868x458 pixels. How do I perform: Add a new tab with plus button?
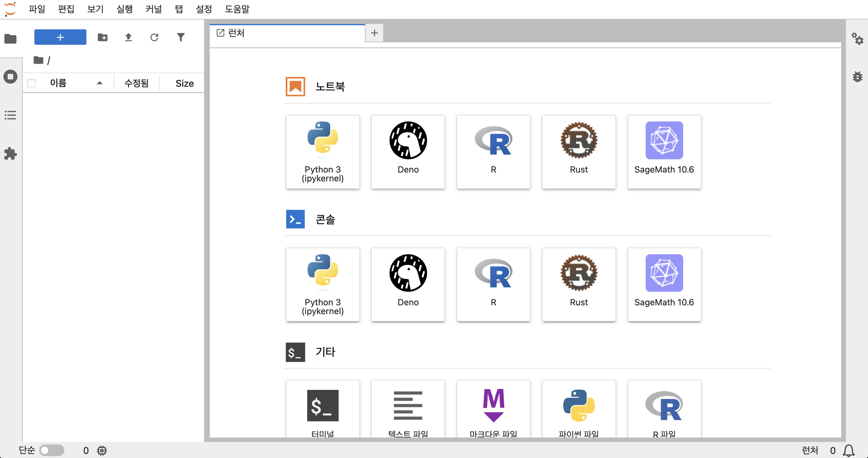(x=374, y=33)
